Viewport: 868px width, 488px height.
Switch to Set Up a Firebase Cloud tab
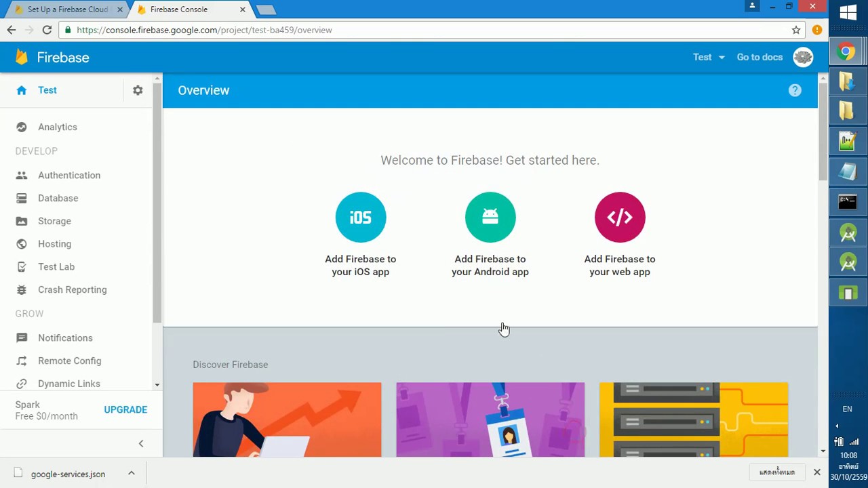click(67, 9)
